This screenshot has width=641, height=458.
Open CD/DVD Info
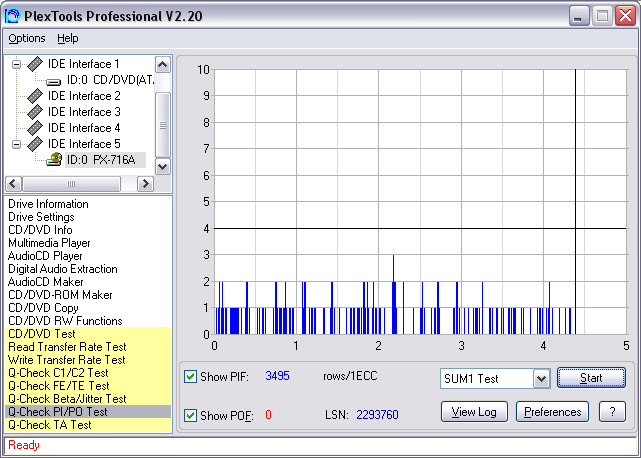40,230
